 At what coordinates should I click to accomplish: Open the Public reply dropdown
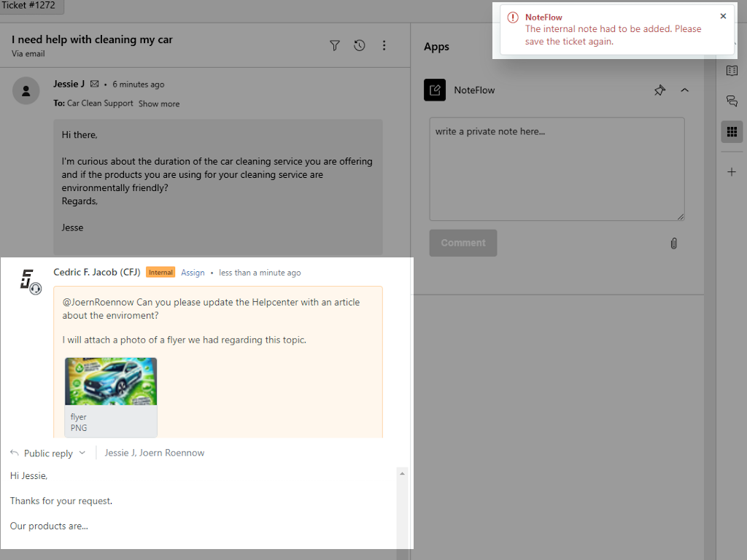pyautogui.click(x=48, y=452)
